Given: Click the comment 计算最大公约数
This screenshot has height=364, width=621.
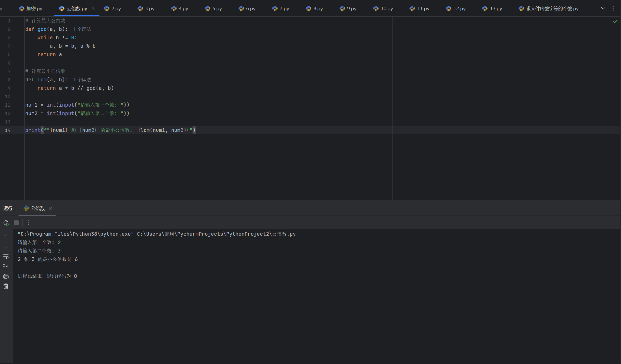Looking at the screenshot, I should pyautogui.click(x=45, y=21).
